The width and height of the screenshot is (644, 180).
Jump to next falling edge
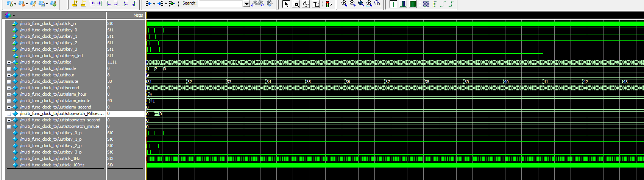[x=117, y=3]
